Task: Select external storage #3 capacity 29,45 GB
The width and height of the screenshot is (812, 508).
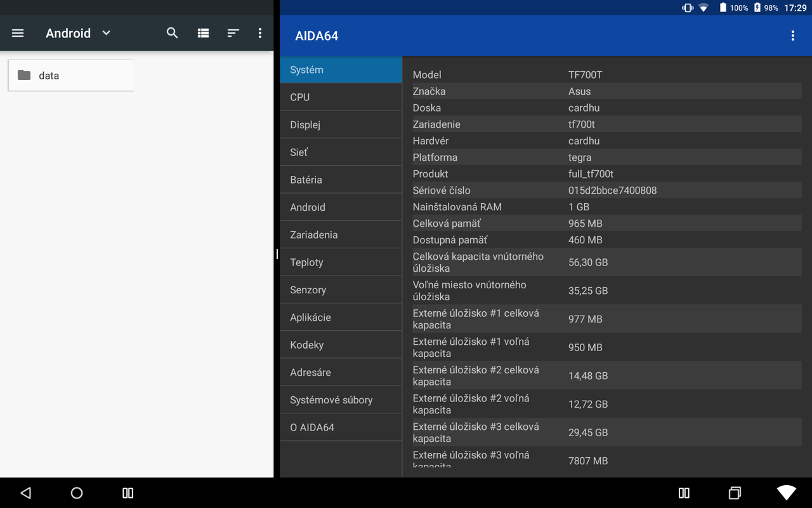Action: coord(588,432)
